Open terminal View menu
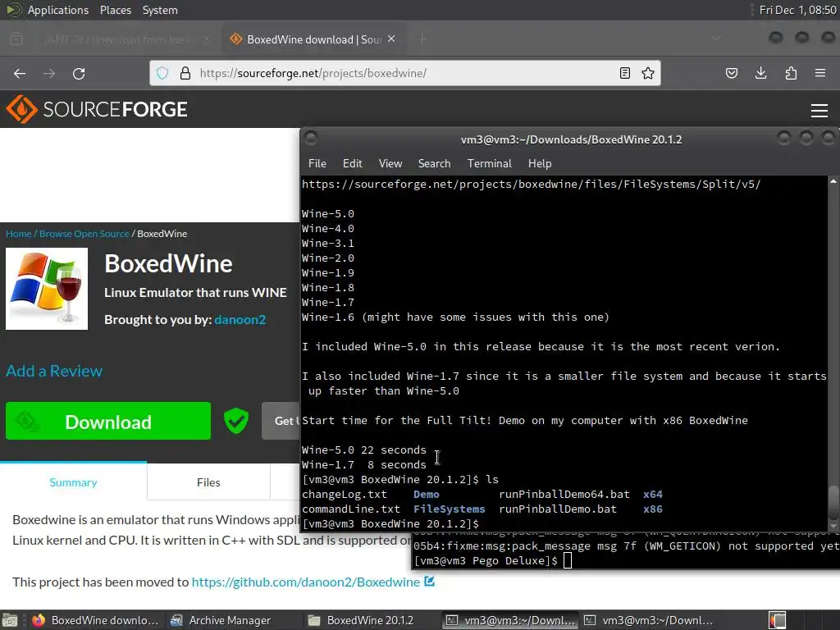 [x=390, y=163]
